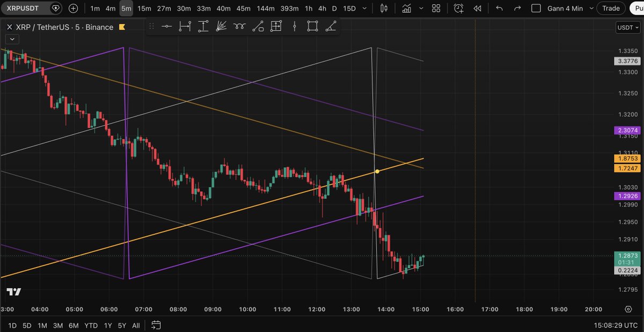Click the orange 1.7247 price label
This screenshot has height=332, width=644.
tap(627, 169)
